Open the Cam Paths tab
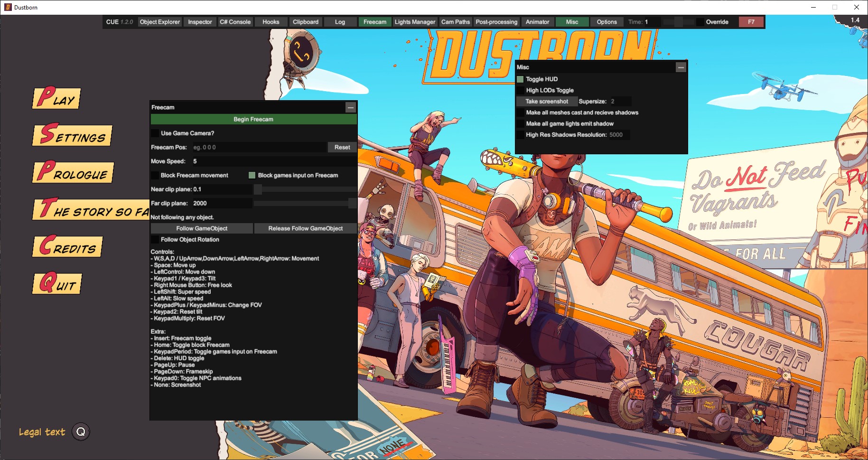 click(x=456, y=22)
